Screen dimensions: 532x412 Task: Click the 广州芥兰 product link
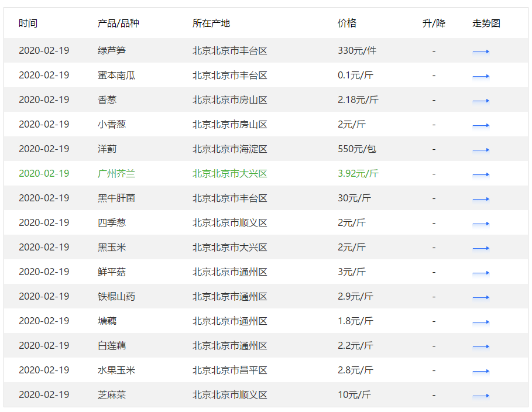coord(116,173)
